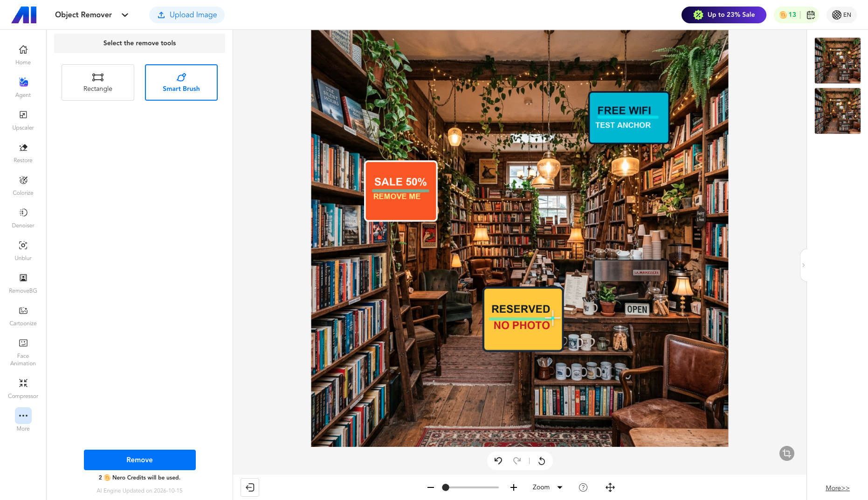This screenshot has width=868, height=500.
Task: Click the AI logo at top left
Action: point(24,15)
